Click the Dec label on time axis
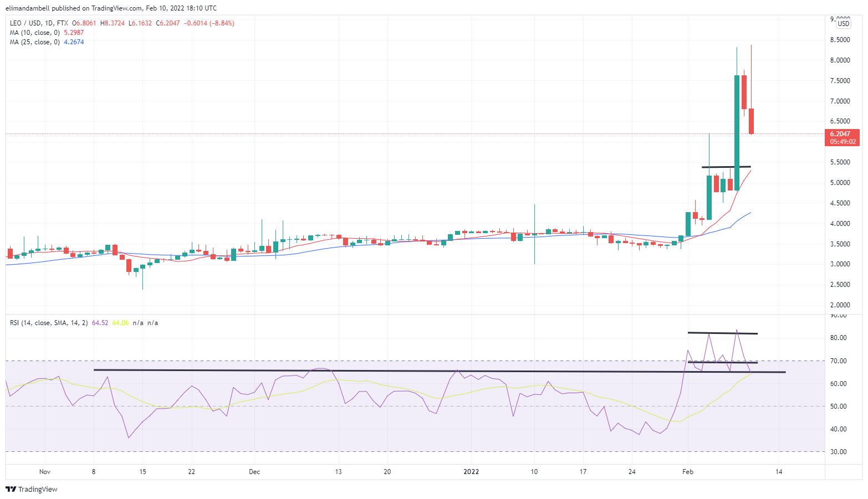This screenshot has height=499, width=868. (x=254, y=472)
